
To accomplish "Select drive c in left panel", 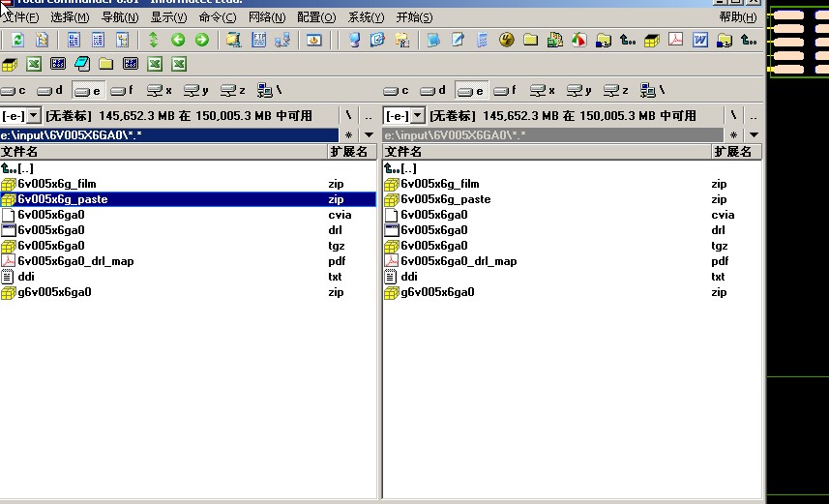I will pos(14,90).
